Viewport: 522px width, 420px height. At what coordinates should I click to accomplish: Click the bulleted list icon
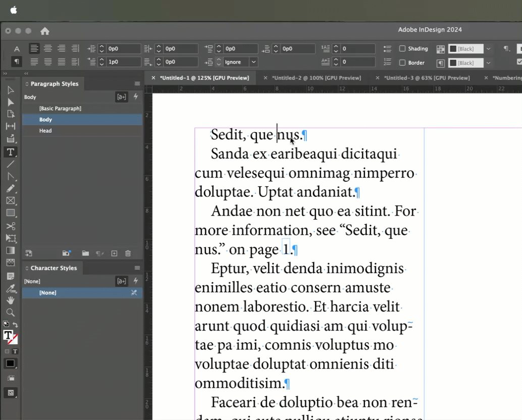(x=387, y=49)
